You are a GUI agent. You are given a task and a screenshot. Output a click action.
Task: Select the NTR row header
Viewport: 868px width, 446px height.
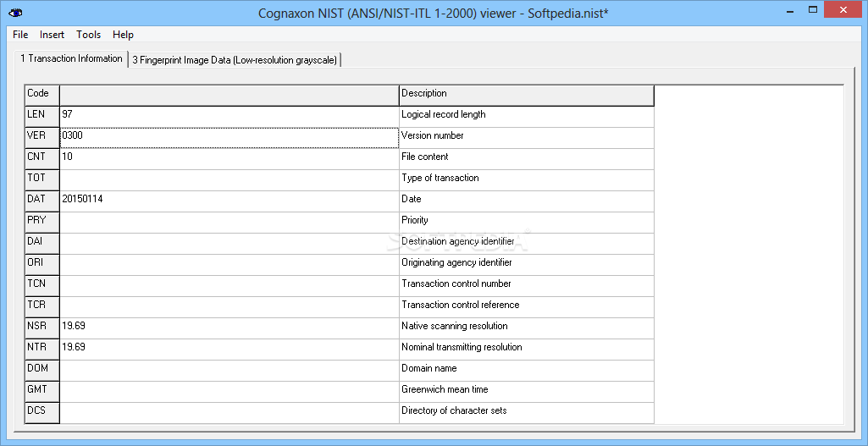coord(42,350)
